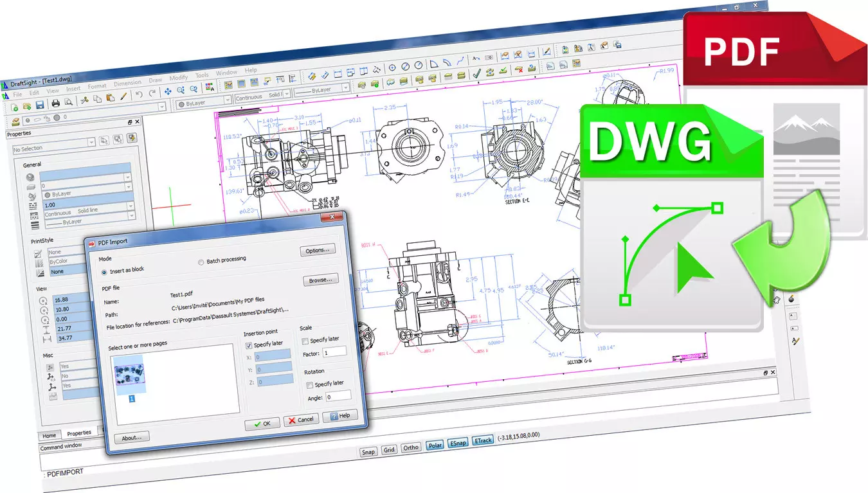The image size is (868, 493).
Task: Click Cancel in PDF Import dialog
Action: click(301, 419)
